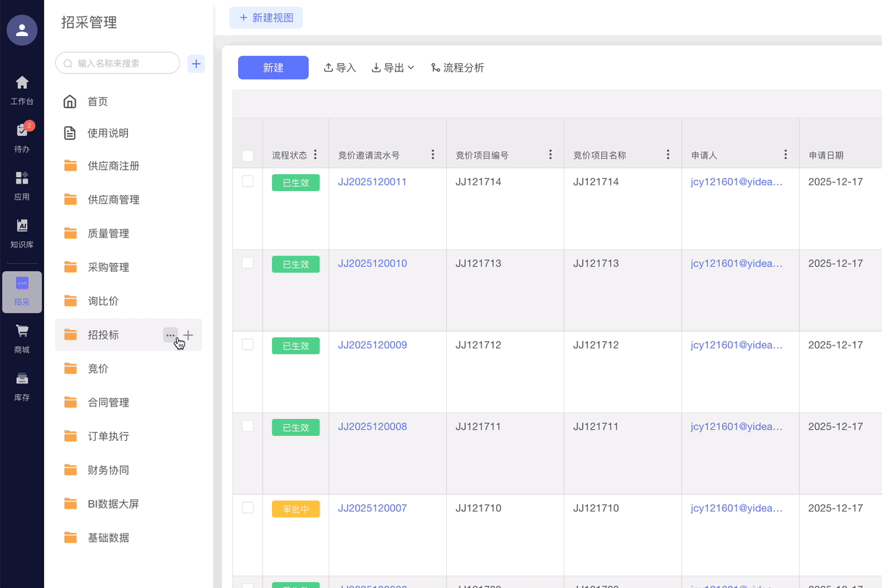Image resolution: width=882 pixels, height=588 pixels.
Task: Expand the 导出 export dropdown
Action: 393,68
